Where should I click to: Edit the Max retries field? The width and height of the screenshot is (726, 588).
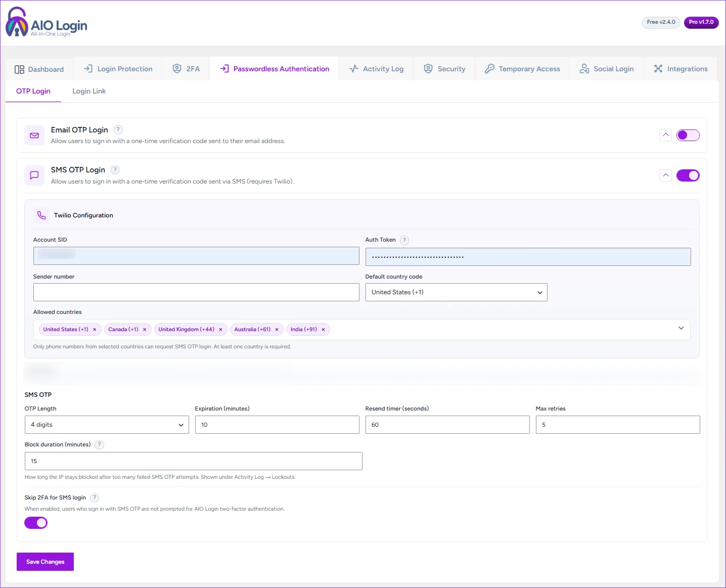618,425
